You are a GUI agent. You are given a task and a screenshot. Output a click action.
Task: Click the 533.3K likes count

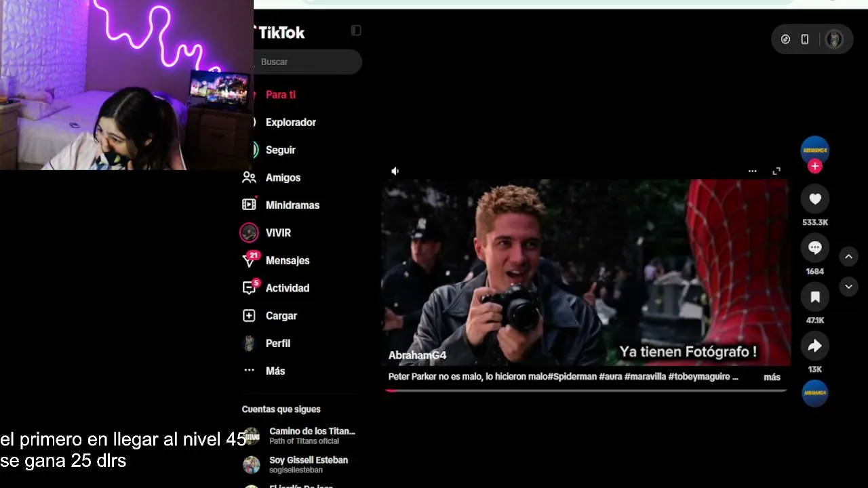pyautogui.click(x=815, y=222)
